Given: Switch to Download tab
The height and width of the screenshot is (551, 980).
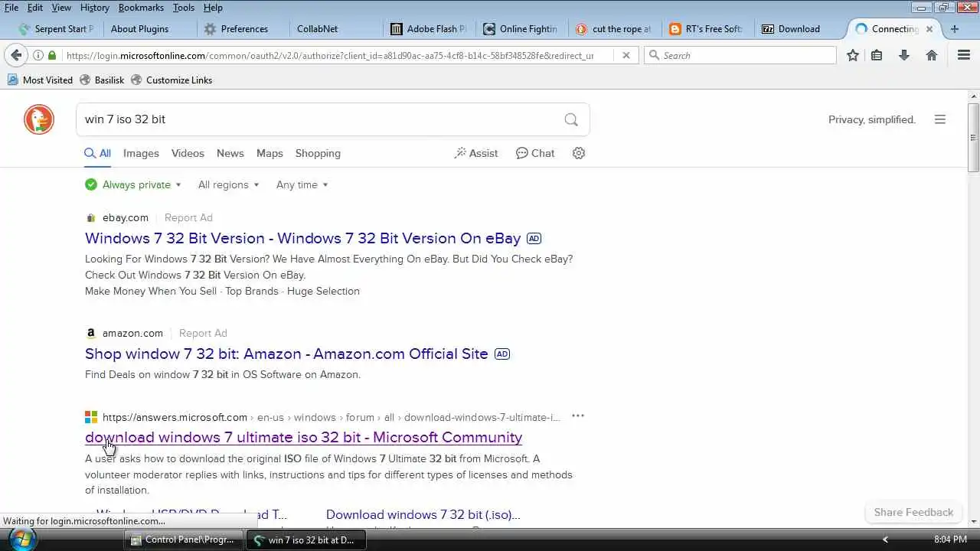Looking at the screenshot, I should tap(799, 29).
